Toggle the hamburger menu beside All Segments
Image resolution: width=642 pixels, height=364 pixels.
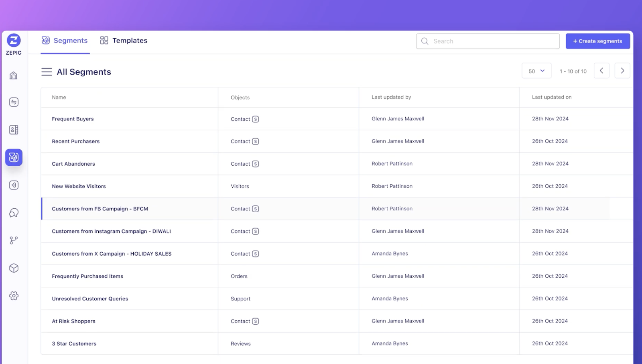(x=47, y=72)
